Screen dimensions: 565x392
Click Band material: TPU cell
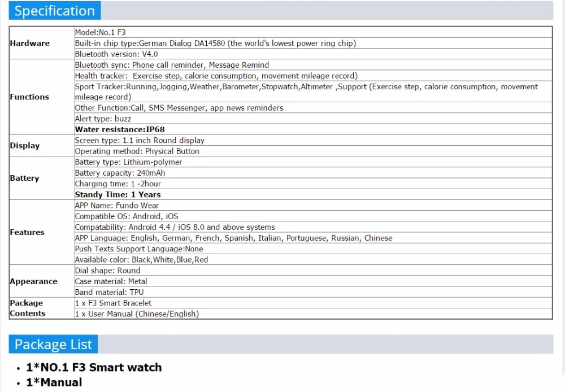pyautogui.click(x=314, y=292)
